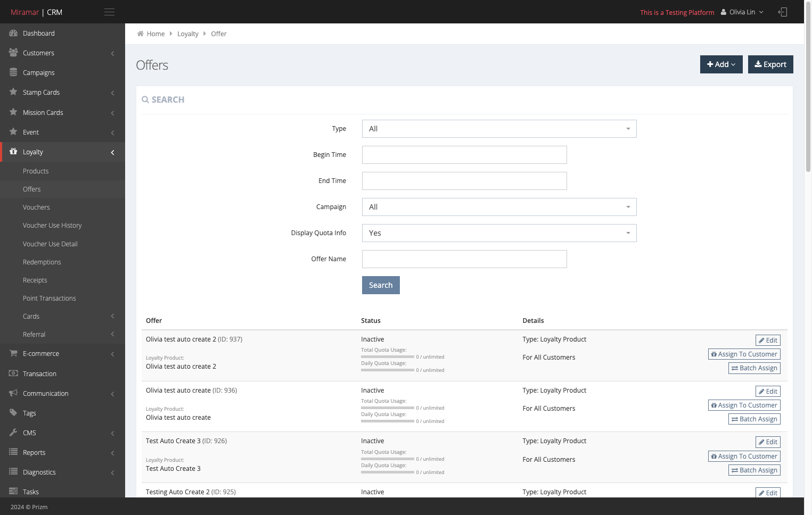The width and height of the screenshot is (812, 515).
Task: Click the page vertical scrollbar
Action: coord(808,86)
